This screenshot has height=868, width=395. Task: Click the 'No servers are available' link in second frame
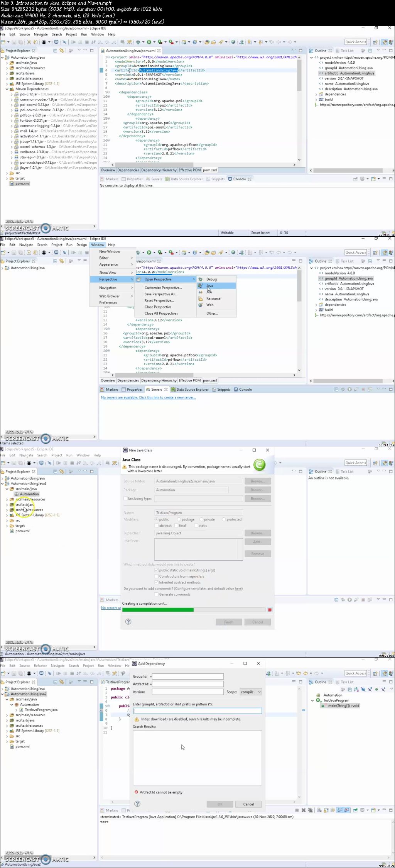pos(149,397)
